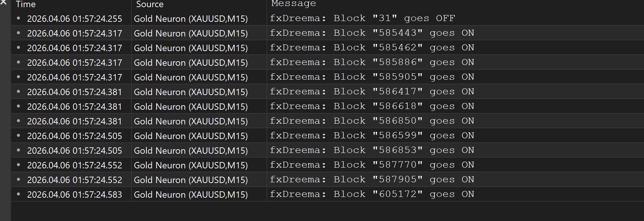
Task: Click the timestamp 01:57:24.255
Action: tap(74, 18)
